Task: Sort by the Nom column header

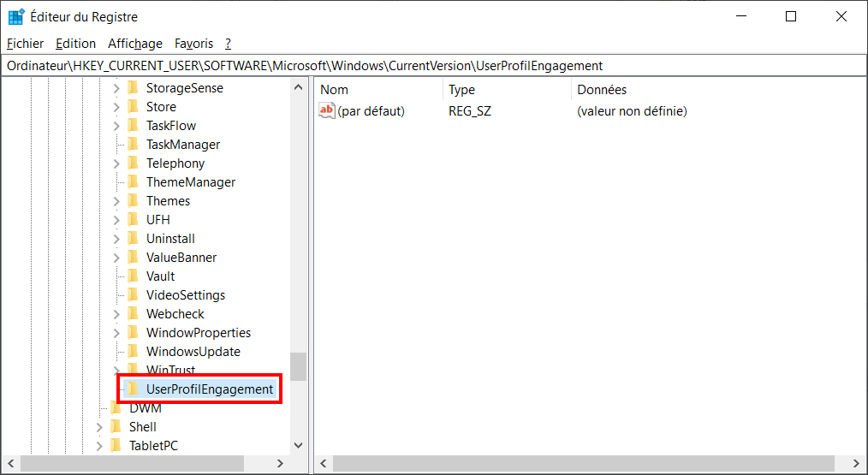Action: tap(379, 89)
